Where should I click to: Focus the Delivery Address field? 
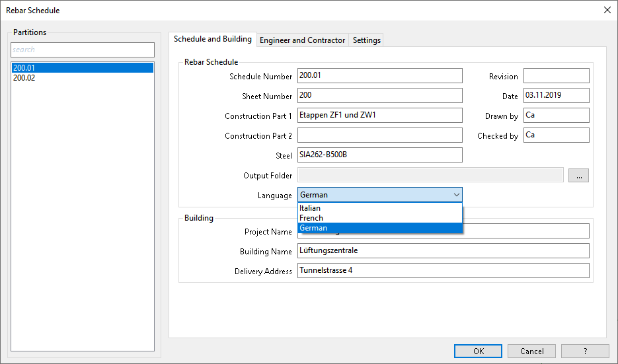coord(444,271)
